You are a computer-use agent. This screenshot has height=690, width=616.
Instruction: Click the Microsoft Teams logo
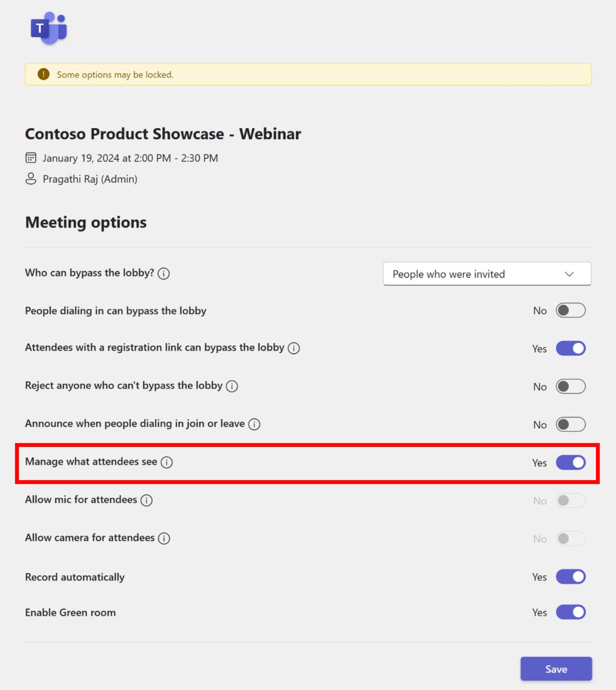coord(49,28)
